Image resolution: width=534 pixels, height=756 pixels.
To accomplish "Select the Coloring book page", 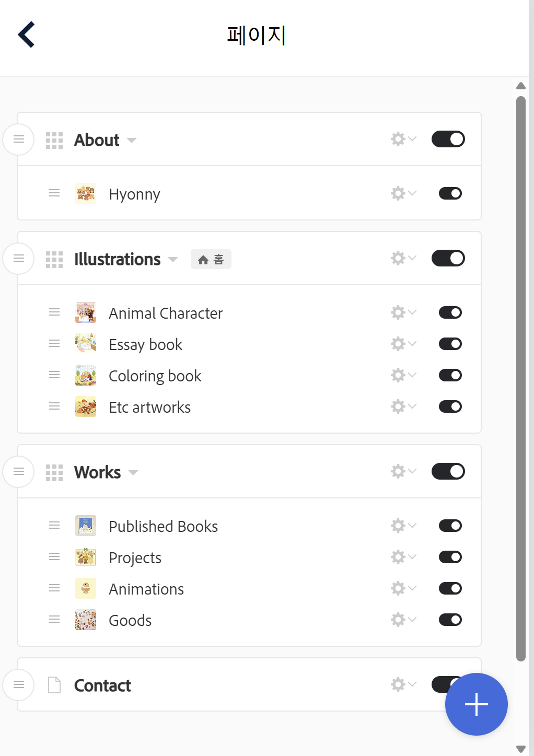I will click(155, 376).
